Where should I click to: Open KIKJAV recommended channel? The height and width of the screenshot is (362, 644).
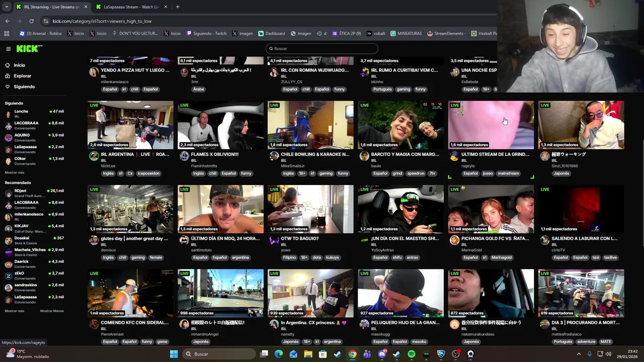(34, 228)
